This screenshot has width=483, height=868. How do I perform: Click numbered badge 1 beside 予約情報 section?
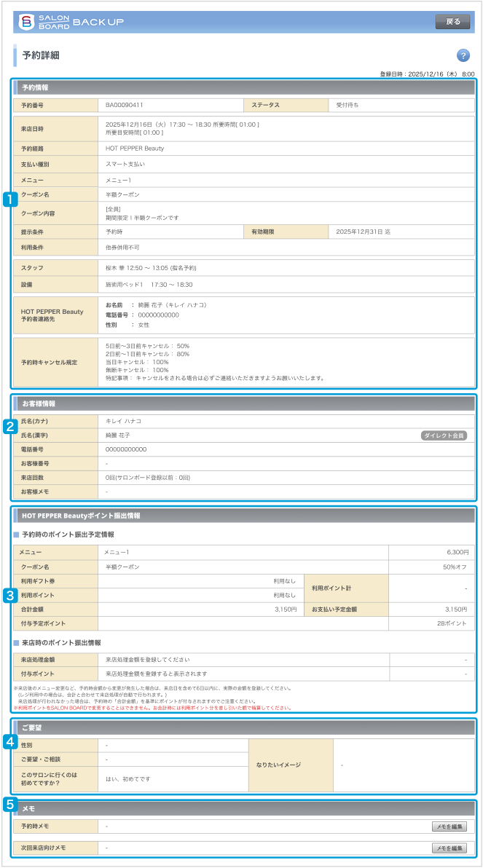coord(10,198)
